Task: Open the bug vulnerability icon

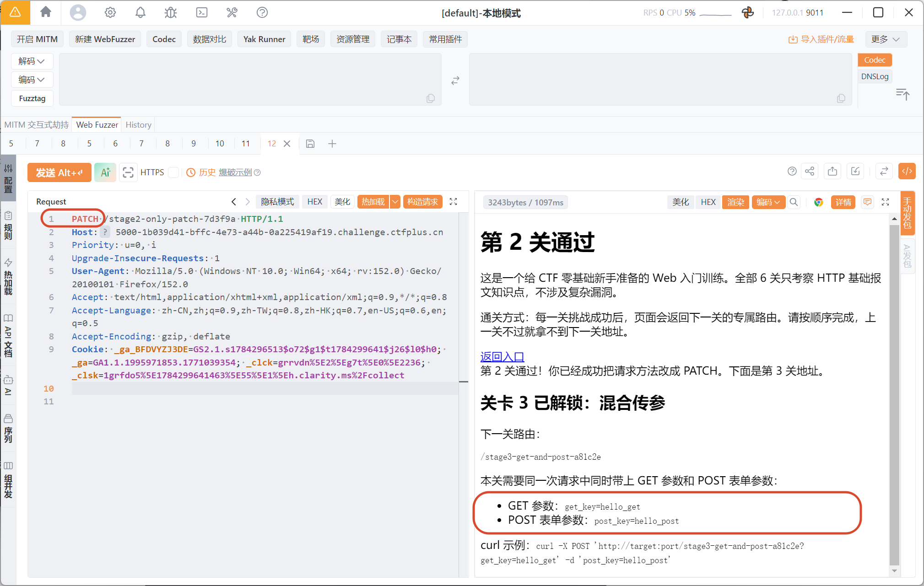Action: 171,12
